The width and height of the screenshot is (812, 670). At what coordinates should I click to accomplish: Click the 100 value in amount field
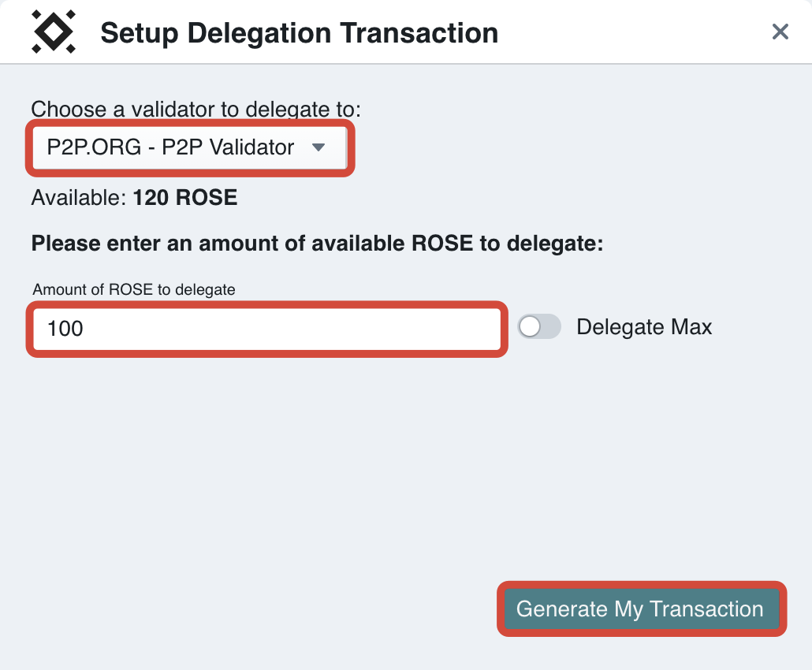tap(65, 329)
